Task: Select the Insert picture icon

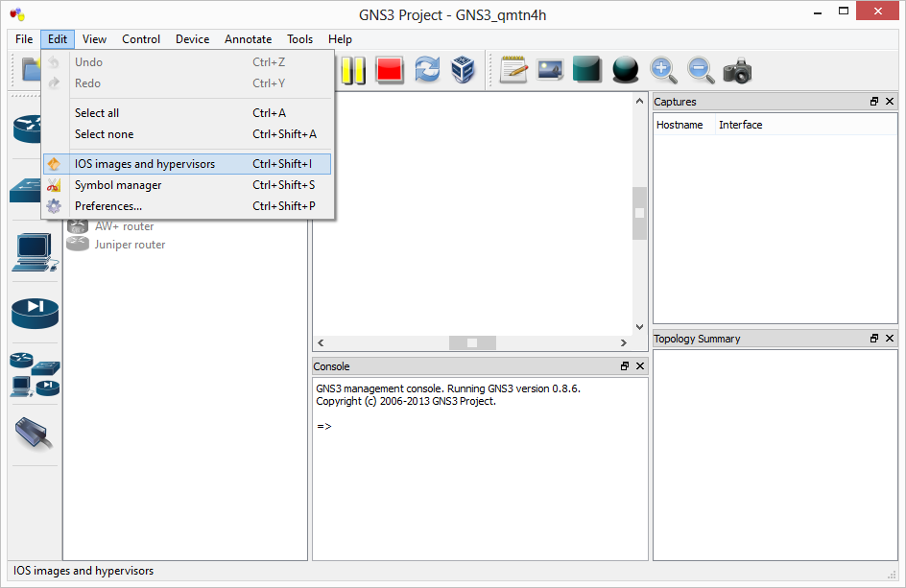Action: click(550, 70)
